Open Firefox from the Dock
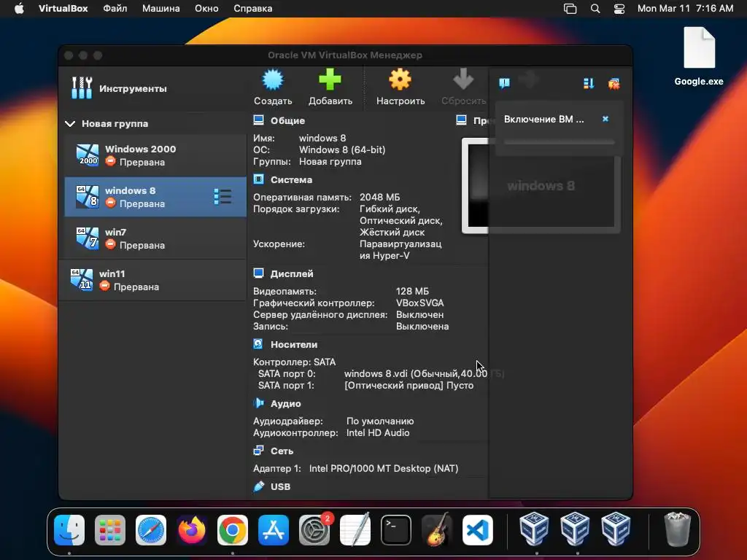This screenshot has height=560, width=747. [x=192, y=530]
